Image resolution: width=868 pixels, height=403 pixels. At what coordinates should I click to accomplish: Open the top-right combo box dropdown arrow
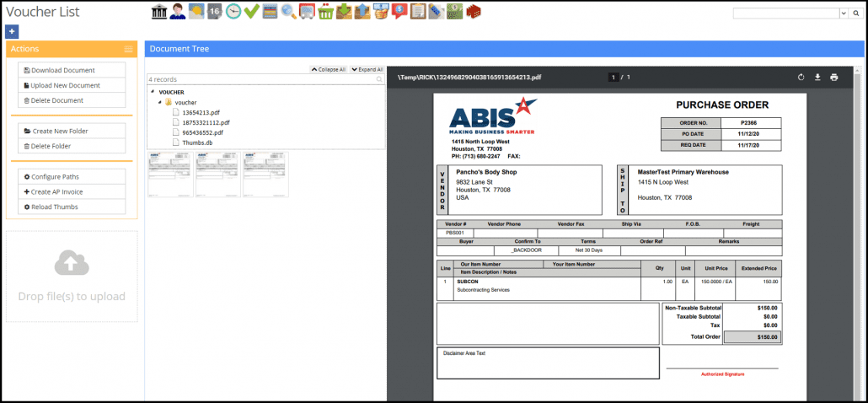pos(844,13)
